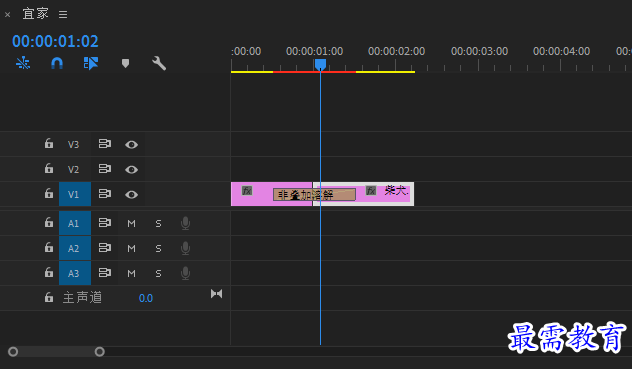This screenshot has height=369, width=632.
Task: Solo track A1
Action: [x=158, y=223]
